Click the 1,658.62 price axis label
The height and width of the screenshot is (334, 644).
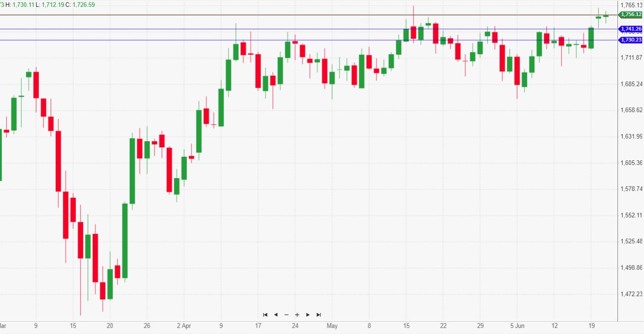[632, 110]
